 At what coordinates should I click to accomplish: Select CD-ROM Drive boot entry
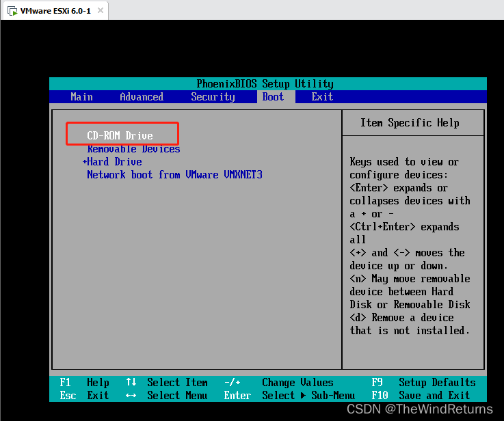(x=120, y=135)
